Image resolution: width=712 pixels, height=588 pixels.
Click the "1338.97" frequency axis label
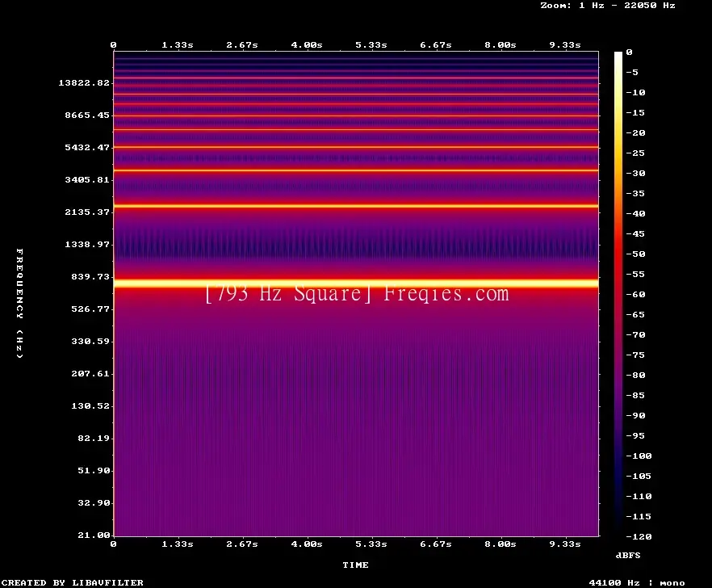pos(87,244)
